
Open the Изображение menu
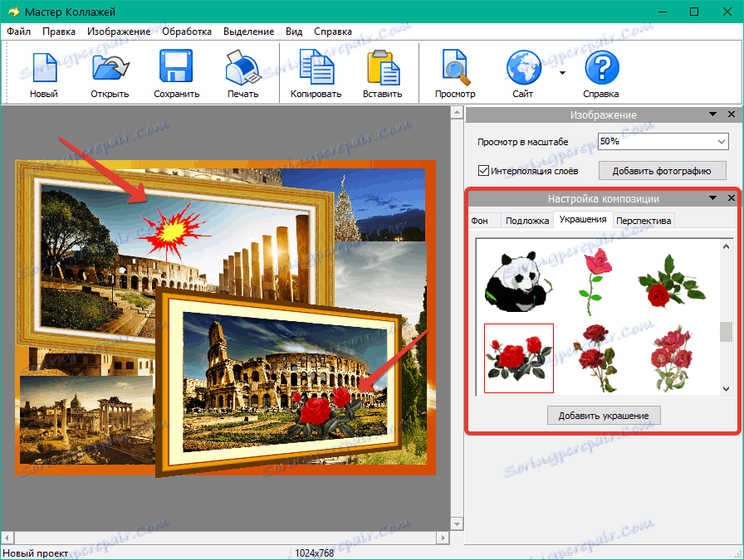pyautogui.click(x=119, y=32)
